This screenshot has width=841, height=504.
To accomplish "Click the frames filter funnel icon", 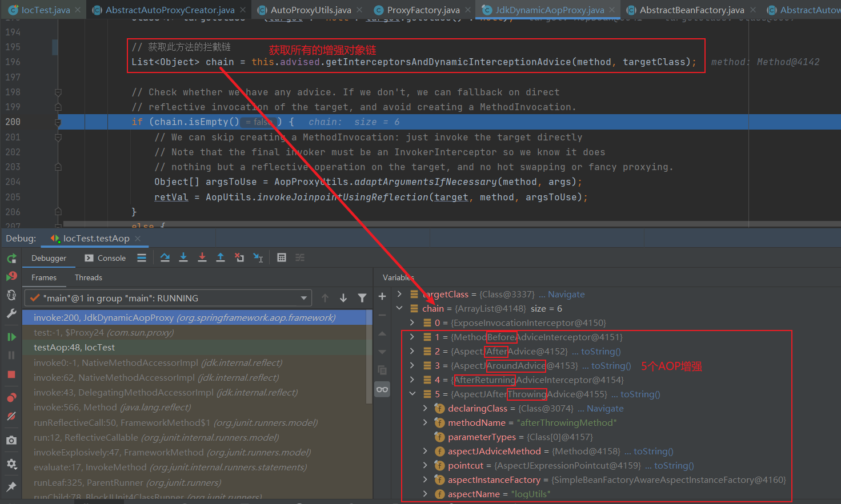I will [362, 298].
